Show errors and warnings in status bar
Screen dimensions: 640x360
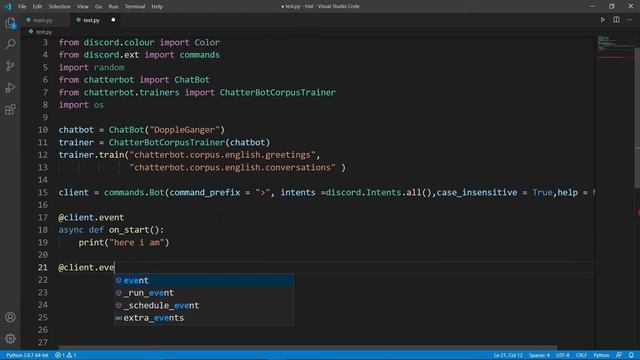(66, 355)
